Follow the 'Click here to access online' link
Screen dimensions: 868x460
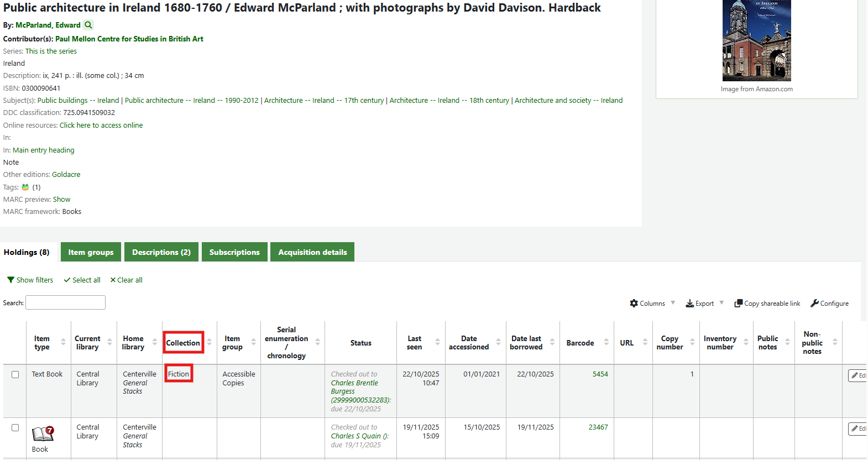[101, 126]
